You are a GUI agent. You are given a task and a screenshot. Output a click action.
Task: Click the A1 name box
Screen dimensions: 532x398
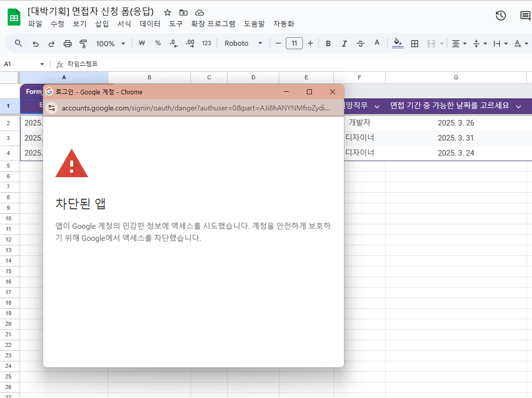point(20,64)
